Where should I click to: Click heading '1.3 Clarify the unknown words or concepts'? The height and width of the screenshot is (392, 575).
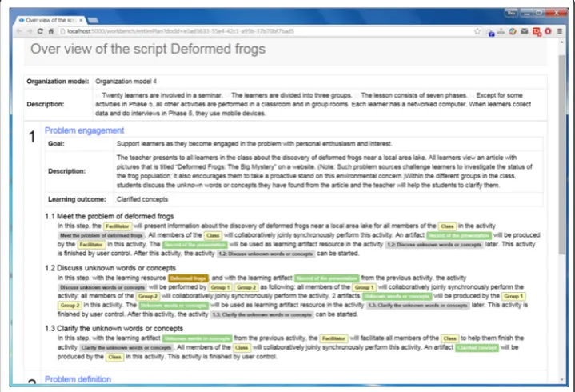pyautogui.click(x=114, y=329)
